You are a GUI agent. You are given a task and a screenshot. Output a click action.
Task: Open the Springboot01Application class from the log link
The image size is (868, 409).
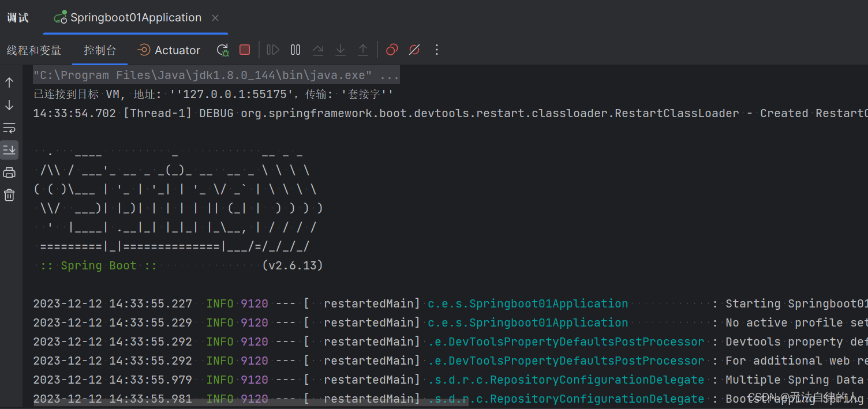pyautogui.click(x=527, y=303)
